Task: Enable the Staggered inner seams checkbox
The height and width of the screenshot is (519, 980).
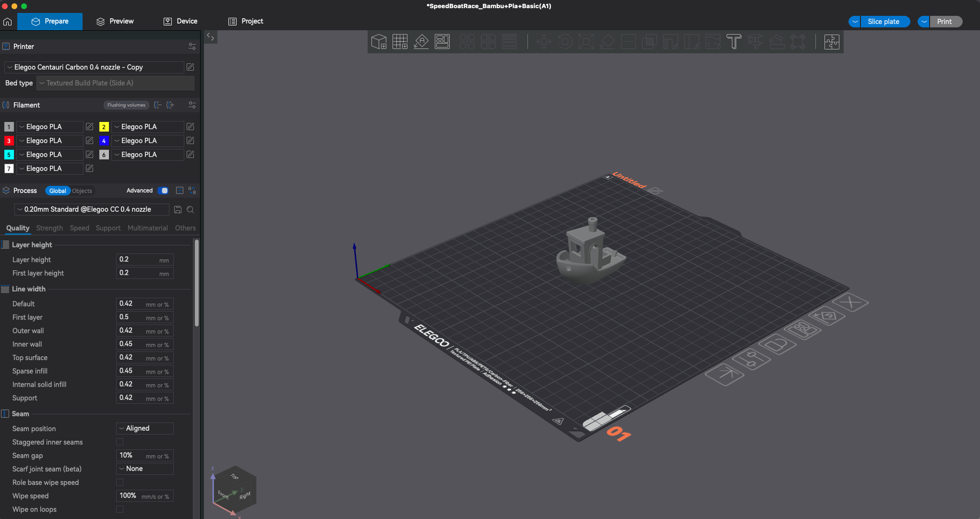Action: [120, 442]
